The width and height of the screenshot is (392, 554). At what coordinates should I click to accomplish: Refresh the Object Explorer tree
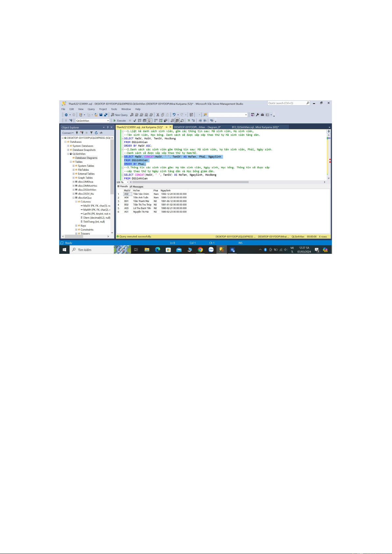tap(96, 133)
